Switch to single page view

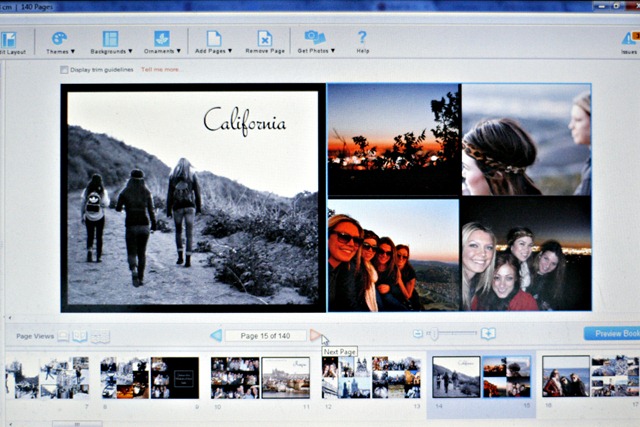63,337
